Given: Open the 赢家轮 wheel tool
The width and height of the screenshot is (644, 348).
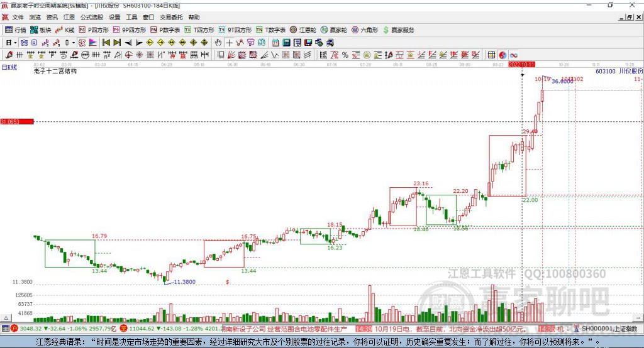Looking at the screenshot, I should [x=334, y=30].
